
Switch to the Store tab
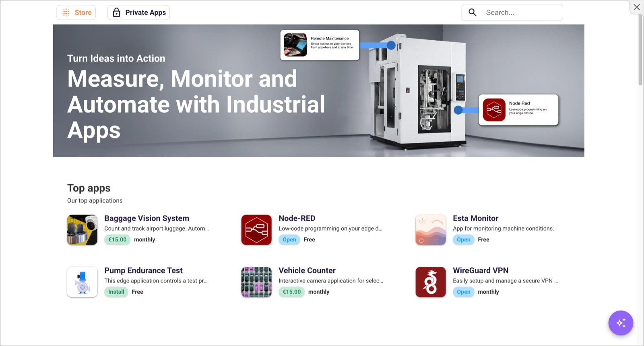pos(76,12)
